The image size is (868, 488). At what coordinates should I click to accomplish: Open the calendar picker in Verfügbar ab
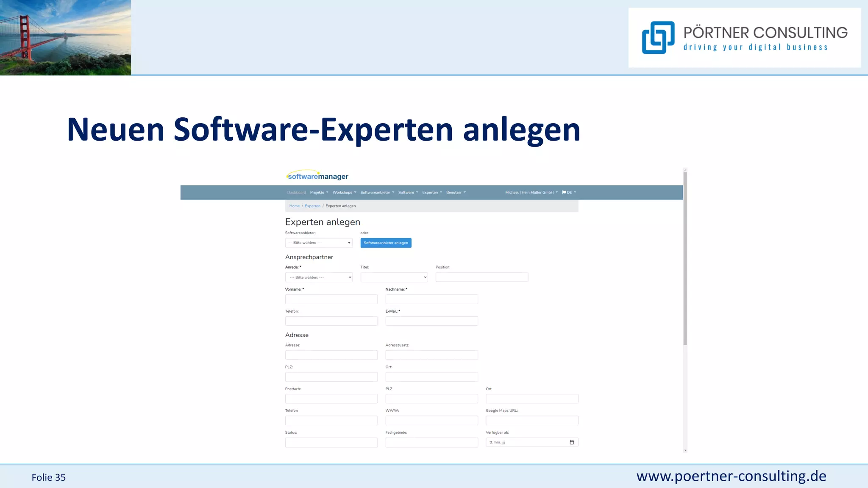pos(572,442)
